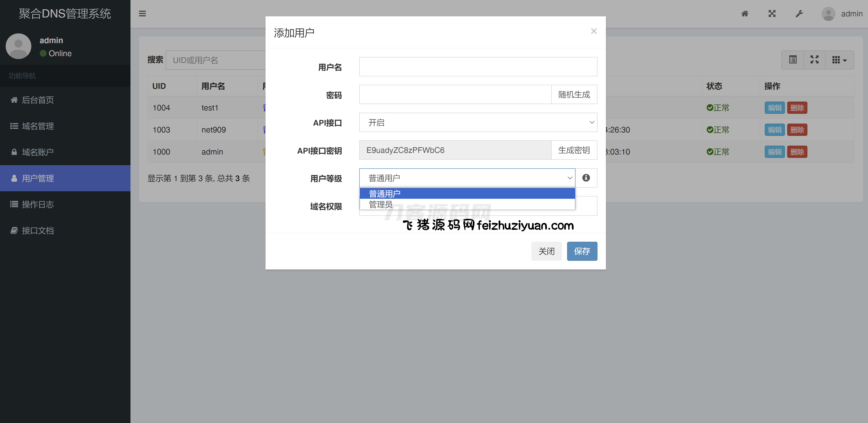Click the 关闭 button
The width and height of the screenshot is (868, 423).
[x=546, y=251]
